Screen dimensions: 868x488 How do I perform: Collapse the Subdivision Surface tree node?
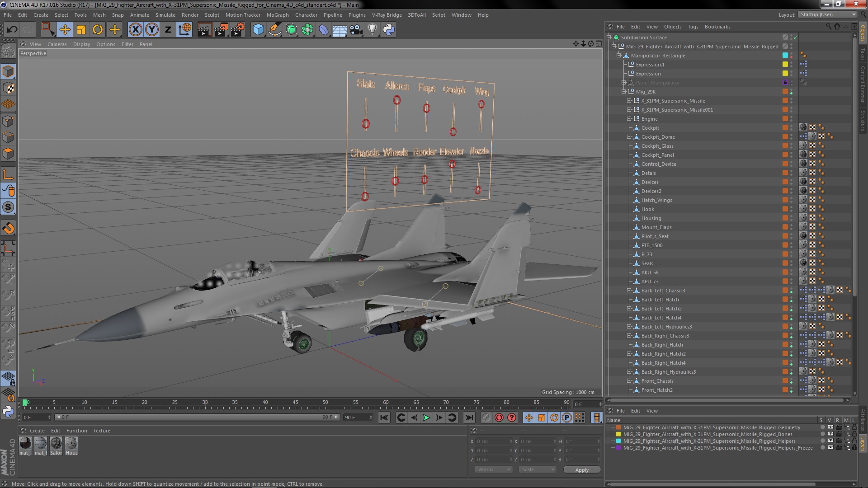tap(609, 38)
